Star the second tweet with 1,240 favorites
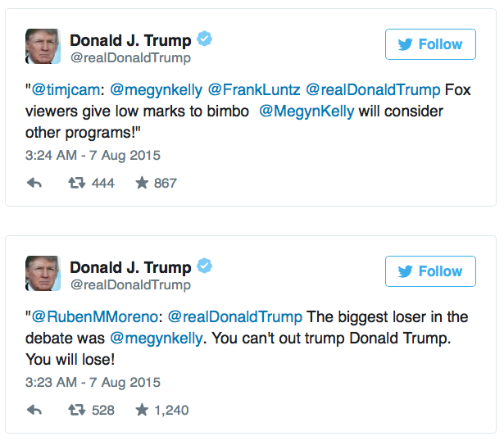Image resolution: width=504 pixels, height=441 pixels. (x=142, y=410)
